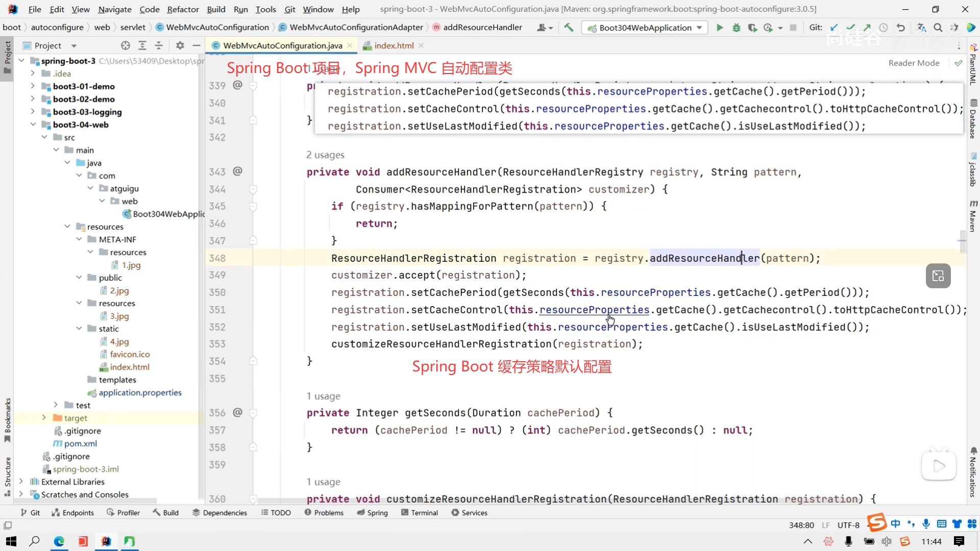Click the UTF-8 encoding status widget
Screen dimensions: 980x551
[848, 525]
